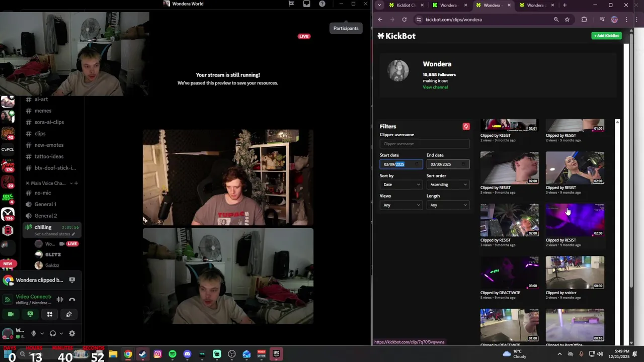The image size is (644, 362).
Task: Open Epic Games Launcher from taskbar
Action: [276, 354]
